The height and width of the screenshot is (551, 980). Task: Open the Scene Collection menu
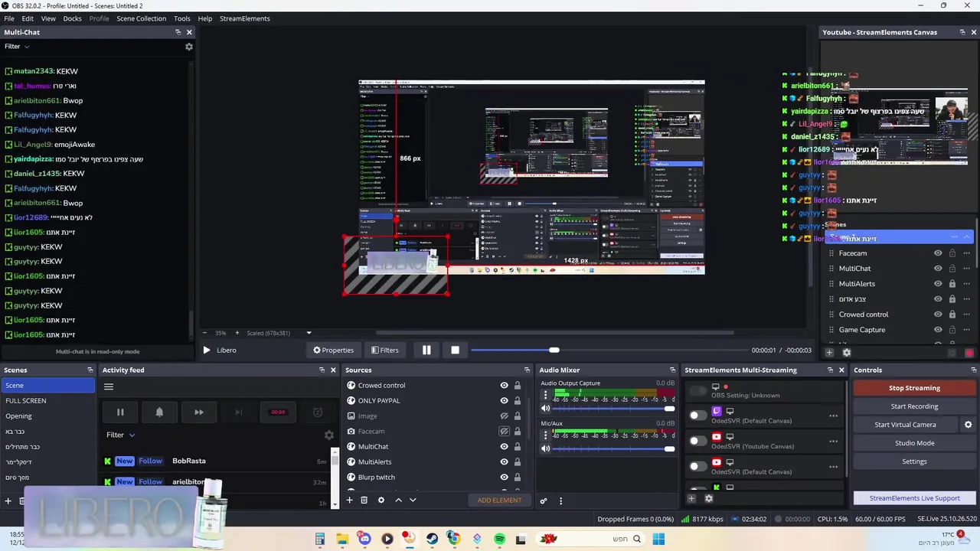point(141,18)
